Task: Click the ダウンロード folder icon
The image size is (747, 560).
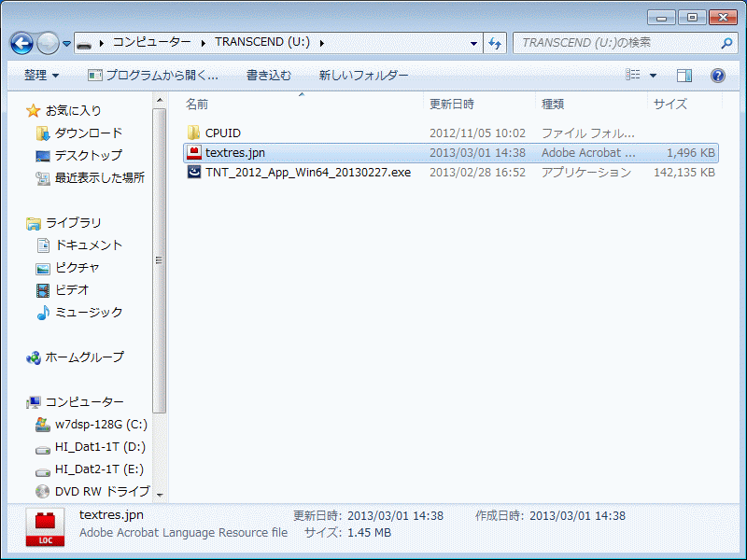Action: coord(43,133)
